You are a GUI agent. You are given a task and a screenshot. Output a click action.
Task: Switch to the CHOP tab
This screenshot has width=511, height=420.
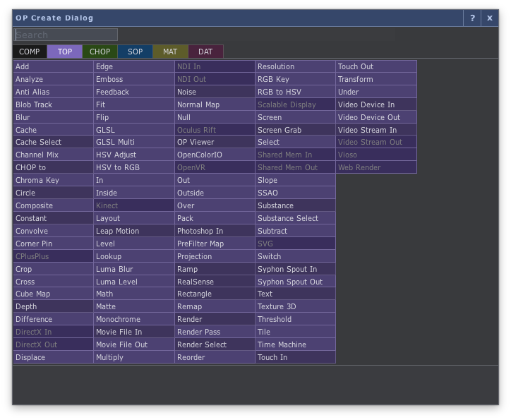[100, 52]
